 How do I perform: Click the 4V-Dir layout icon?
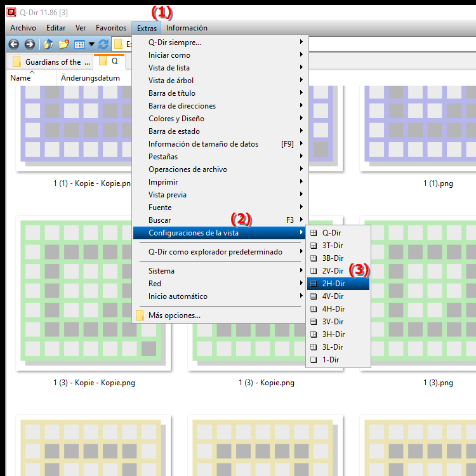(314, 296)
